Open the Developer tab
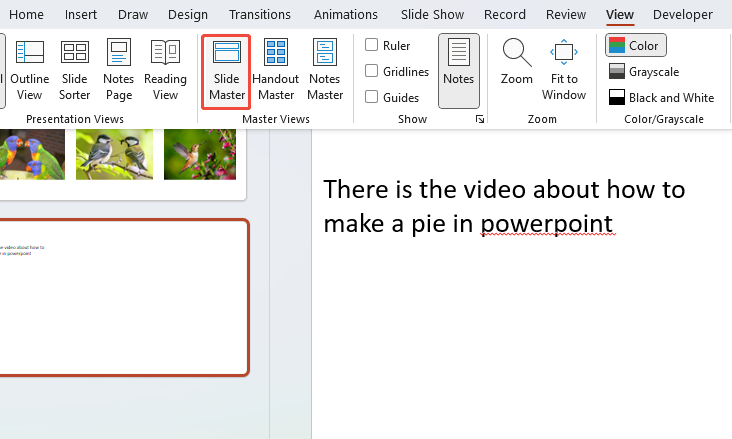 pos(683,14)
